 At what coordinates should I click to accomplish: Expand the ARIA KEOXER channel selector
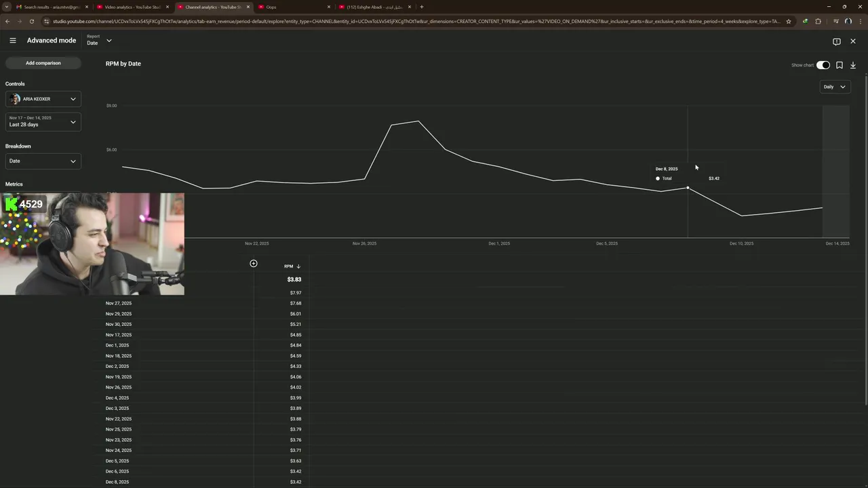click(x=43, y=99)
